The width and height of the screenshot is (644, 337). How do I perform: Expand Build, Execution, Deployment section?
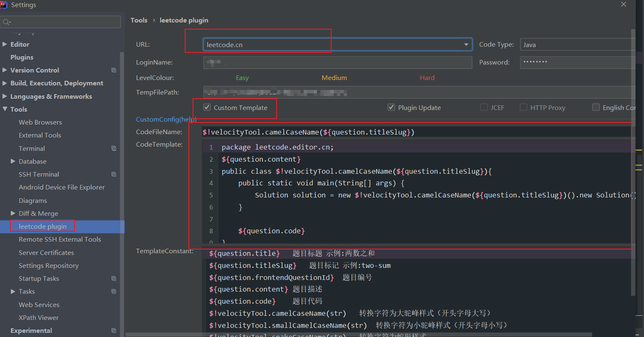click(x=5, y=83)
